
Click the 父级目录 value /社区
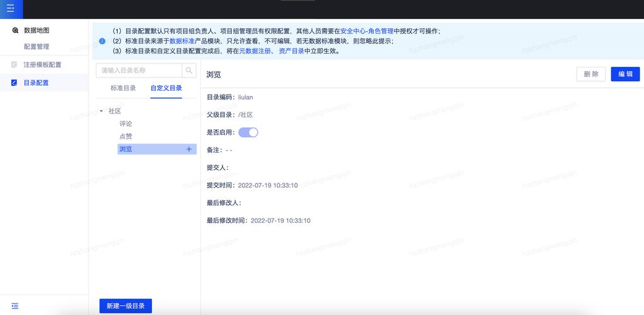[x=245, y=115]
